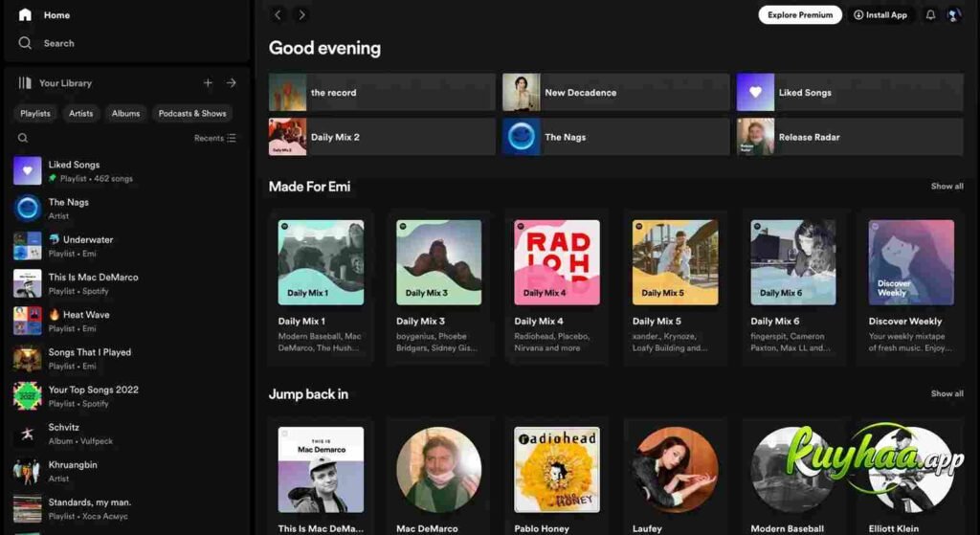Open Daily Mix 3 card cover

click(438, 262)
